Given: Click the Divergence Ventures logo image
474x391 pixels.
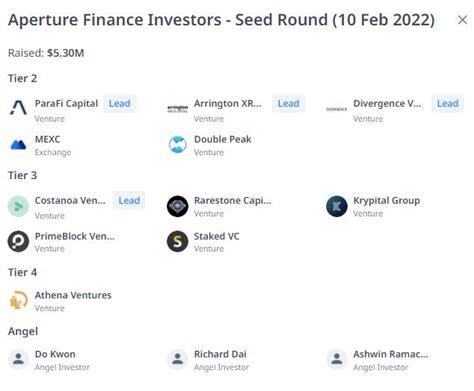Looking at the screenshot, I should click(x=337, y=109).
